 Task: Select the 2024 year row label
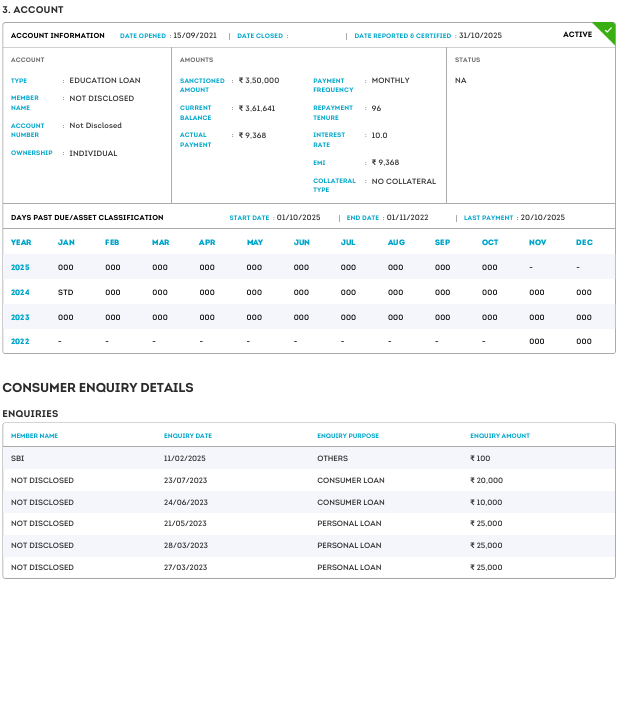(x=20, y=292)
